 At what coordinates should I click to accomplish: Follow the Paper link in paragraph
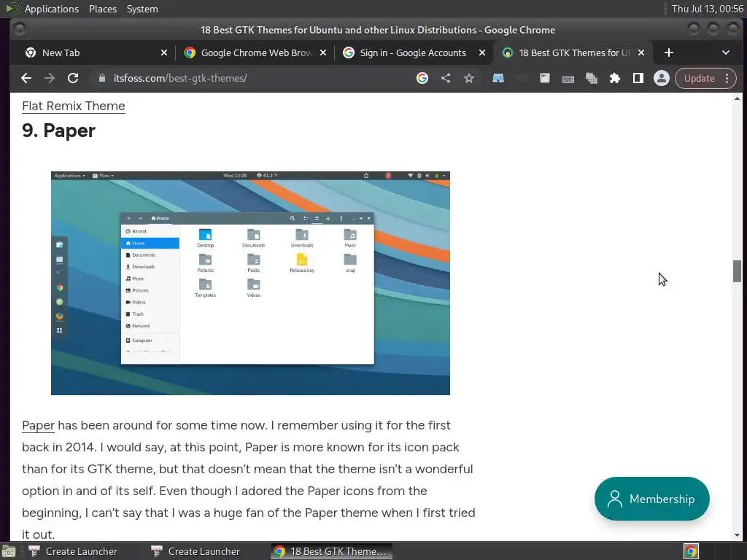coord(38,425)
